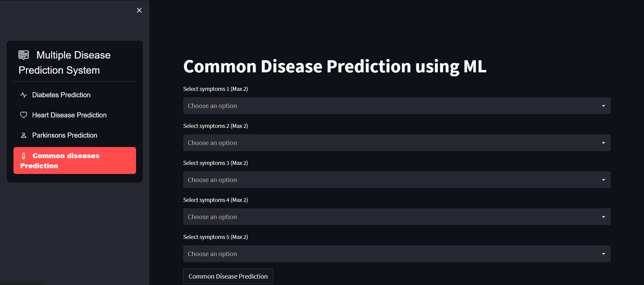Open the symptoms 1 dropdown

click(391, 106)
